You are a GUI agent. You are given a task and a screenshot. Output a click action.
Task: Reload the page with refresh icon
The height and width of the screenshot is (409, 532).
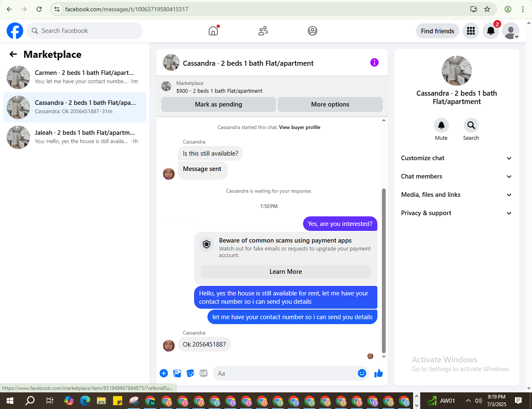coord(39,9)
